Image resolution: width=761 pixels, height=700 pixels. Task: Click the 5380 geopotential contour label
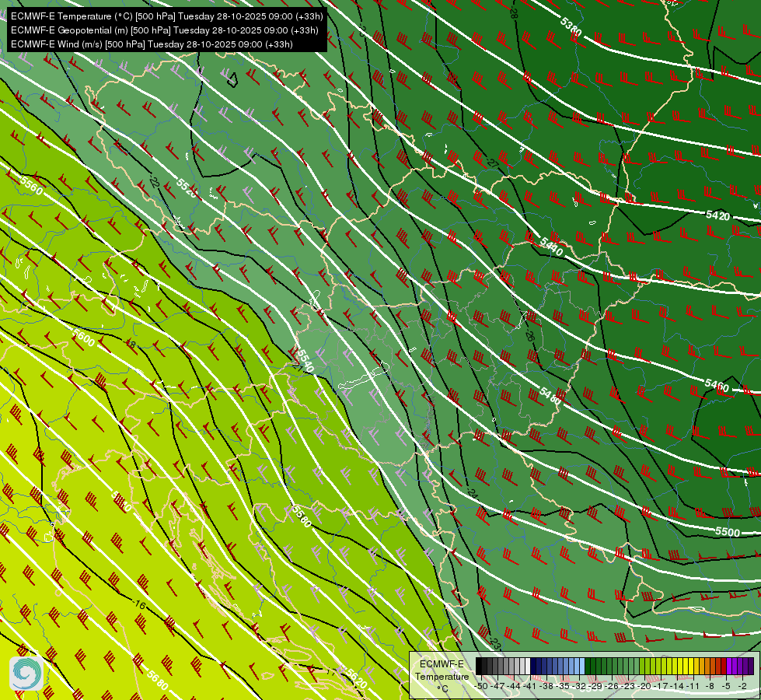(571, 26)
